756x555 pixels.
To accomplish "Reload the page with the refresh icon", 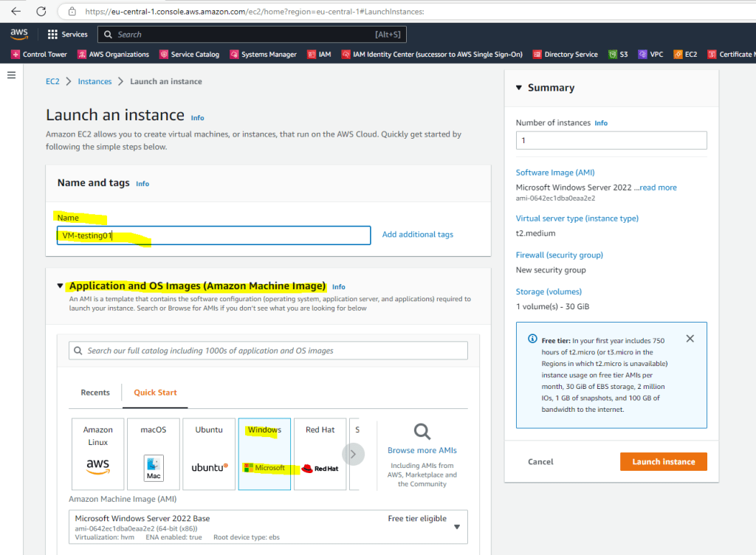I will pyautogui.click(x=41, y=11).
